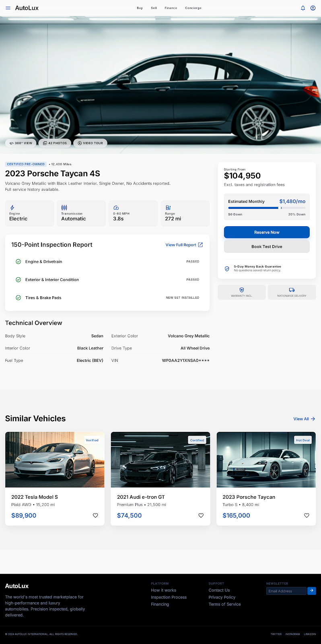This screenshot has height=644, width=321.
Task: Click the Exterior & Interior Condition check icon
Action: point(18,280)
